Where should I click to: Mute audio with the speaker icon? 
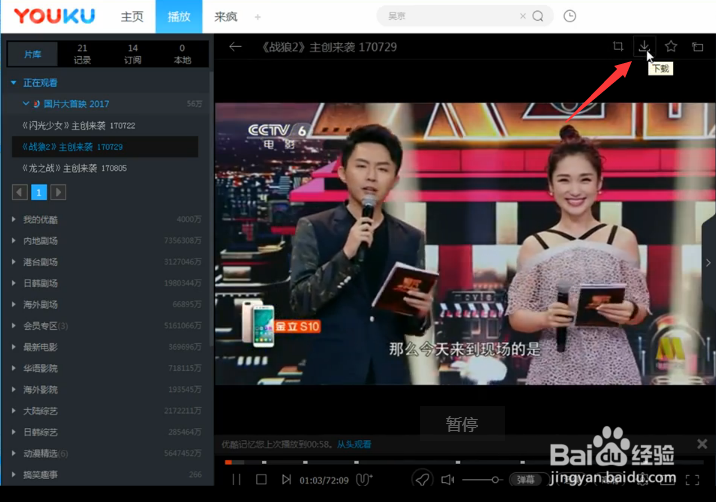[x=448, y=480]
